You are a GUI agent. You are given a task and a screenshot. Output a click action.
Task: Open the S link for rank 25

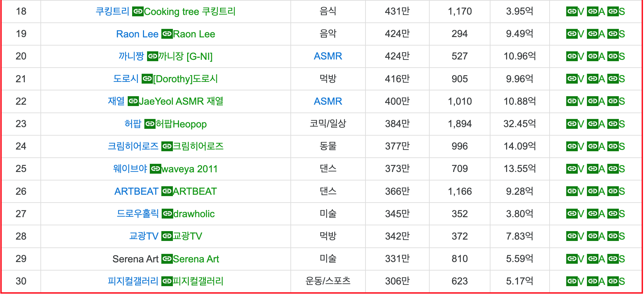pos(616,169)
